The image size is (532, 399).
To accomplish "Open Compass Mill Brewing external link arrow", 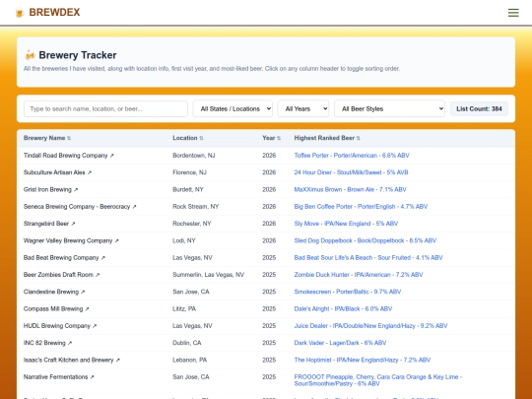I will pyautogui.click(x=87, y=309).
